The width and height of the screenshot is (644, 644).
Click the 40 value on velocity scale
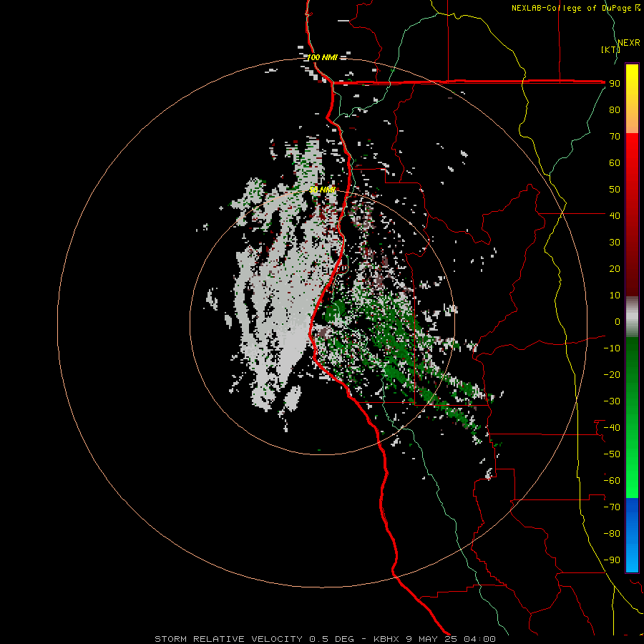point(615,215)
